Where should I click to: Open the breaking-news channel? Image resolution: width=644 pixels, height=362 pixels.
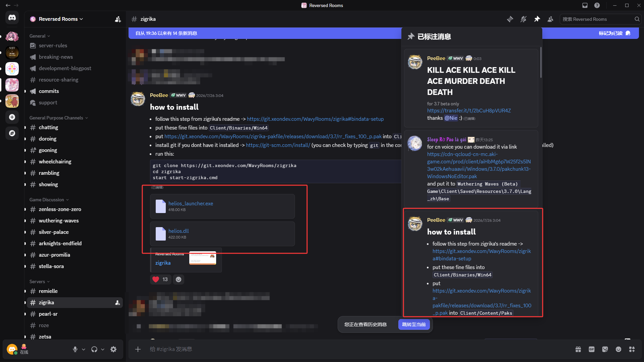click(75, 57)
